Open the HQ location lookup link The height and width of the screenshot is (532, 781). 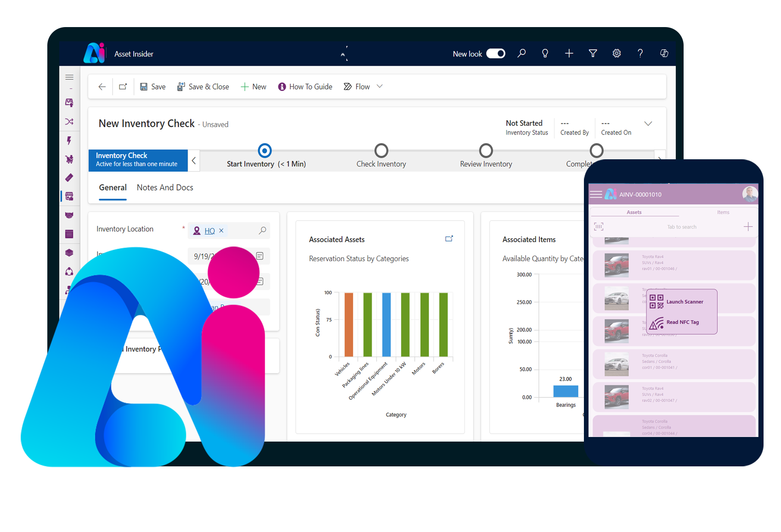[x=209, y=231]
